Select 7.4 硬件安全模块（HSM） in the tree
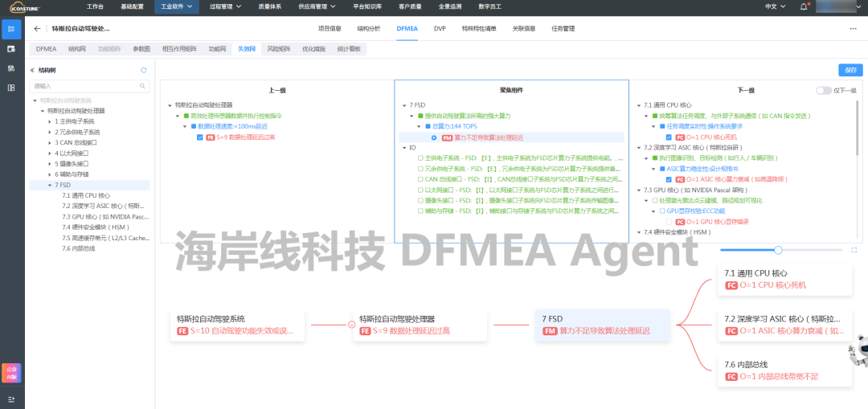The width and height of the screenshot is (868, 409). tap(96, 227)
